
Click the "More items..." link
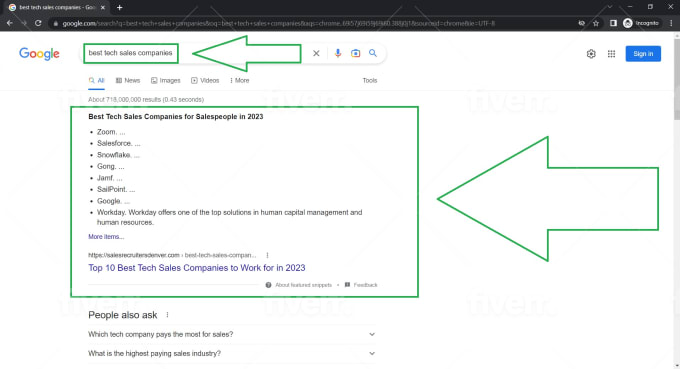click(x=106, y=237)
